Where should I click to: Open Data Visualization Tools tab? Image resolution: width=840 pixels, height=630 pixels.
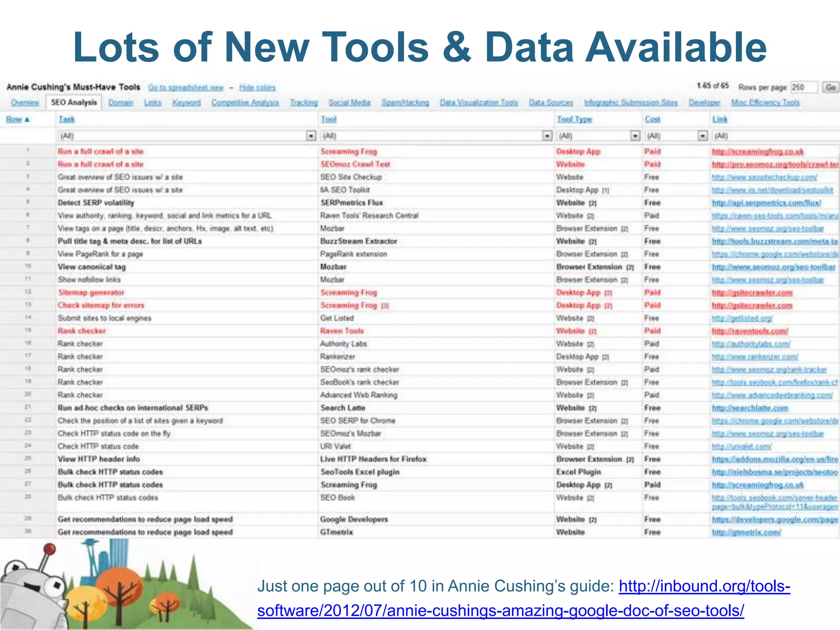(x=479, y=103)
